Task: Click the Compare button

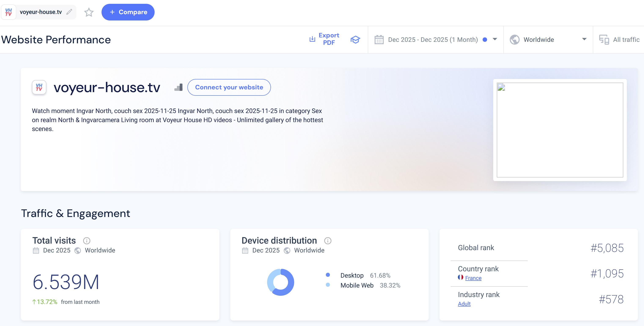Action: pos(128,12)
